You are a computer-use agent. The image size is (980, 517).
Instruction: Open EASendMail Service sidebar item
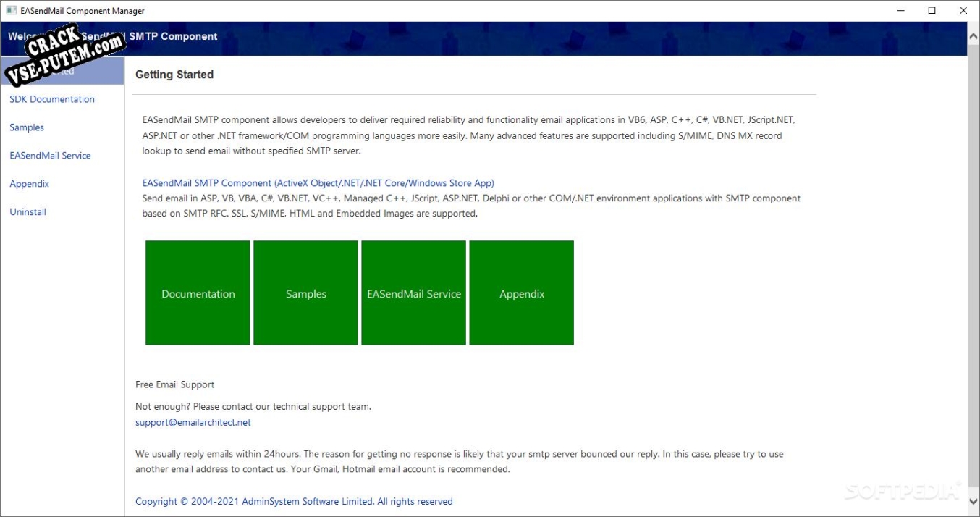[50, 156]
